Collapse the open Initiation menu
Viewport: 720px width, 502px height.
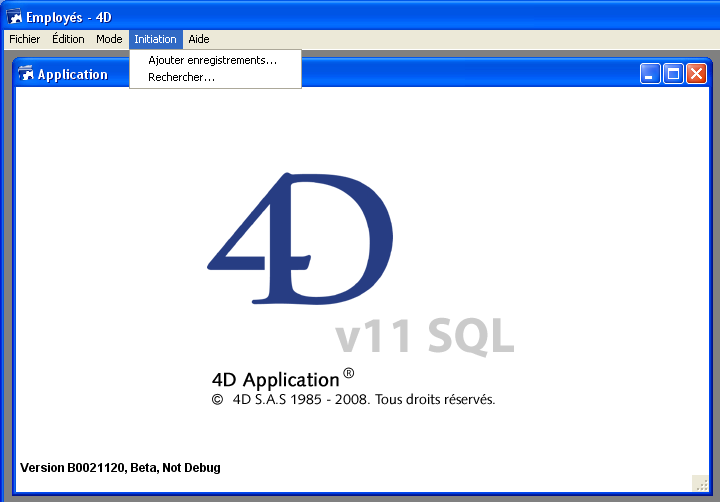pyautogui.click(x=155, y=39)
